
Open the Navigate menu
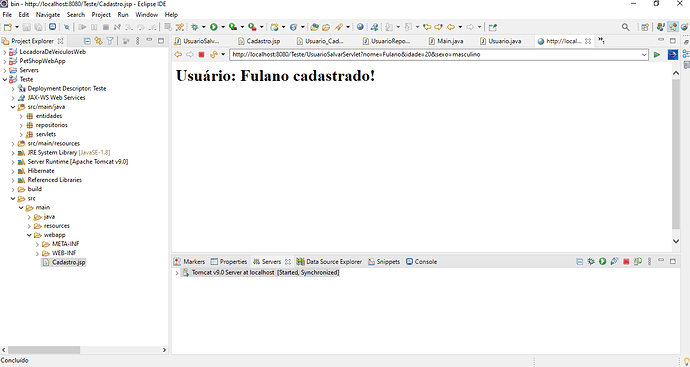point(48,15)
